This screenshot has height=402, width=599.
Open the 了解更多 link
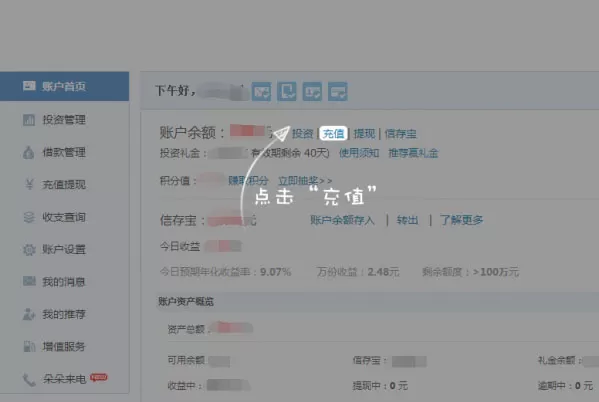pos(461,220)
